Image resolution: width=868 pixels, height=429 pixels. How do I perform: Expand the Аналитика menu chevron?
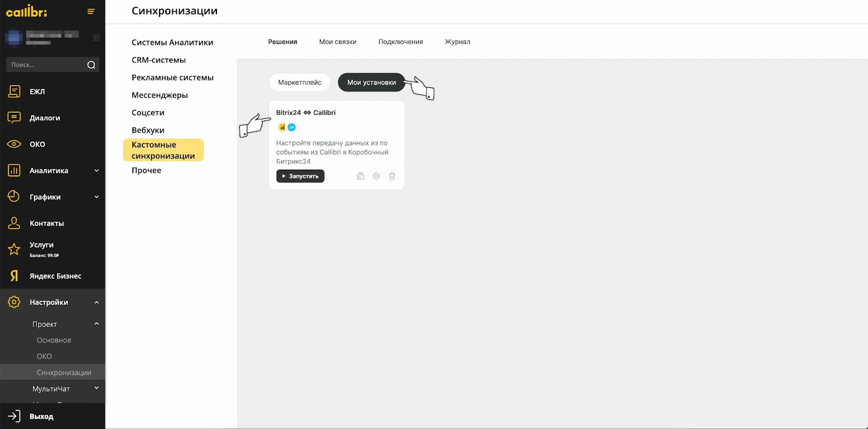click(97, 170)
